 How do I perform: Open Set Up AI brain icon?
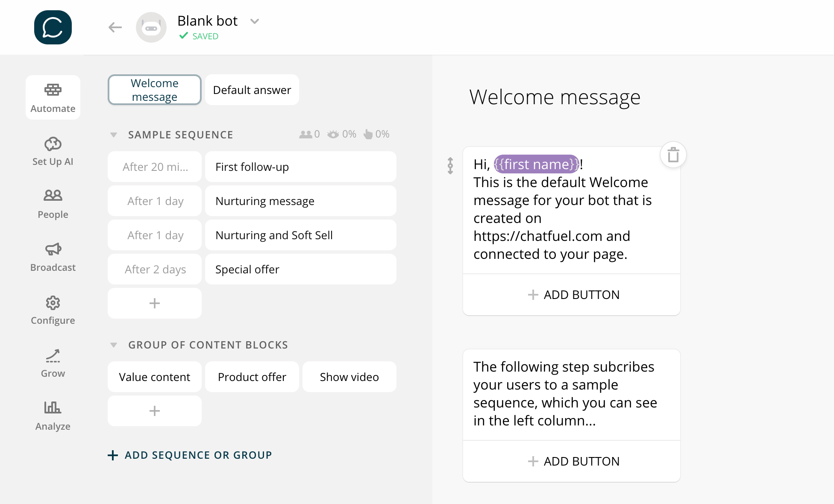pos(53,151)
